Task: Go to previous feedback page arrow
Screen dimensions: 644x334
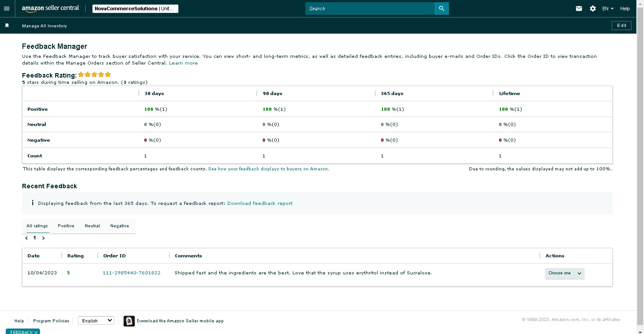Action: [x=26, y=238]
